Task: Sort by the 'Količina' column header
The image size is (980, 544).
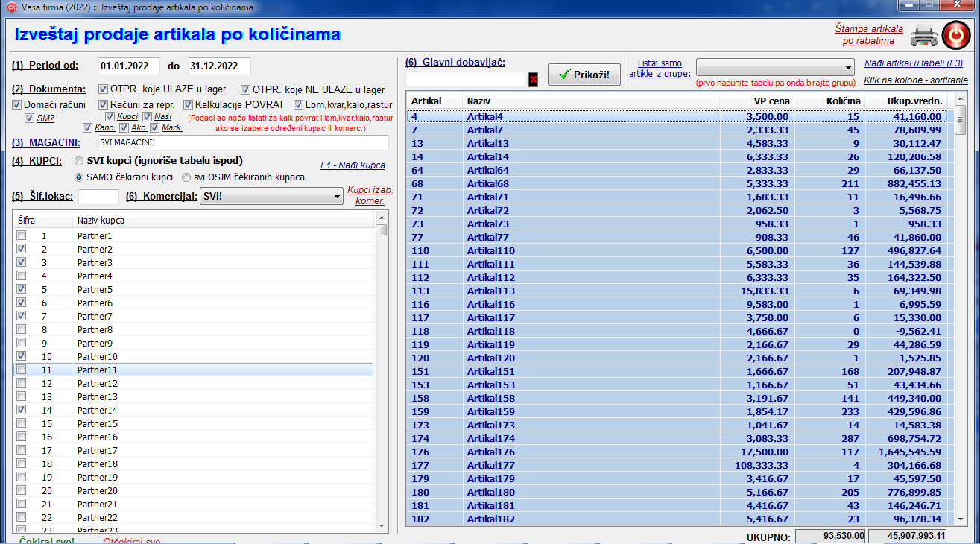Action: tap(829, 101)
